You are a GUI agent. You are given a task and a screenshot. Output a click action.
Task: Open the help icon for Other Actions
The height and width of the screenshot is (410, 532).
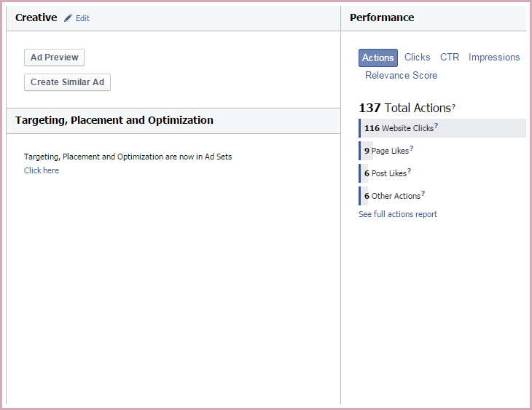[423, 194]
